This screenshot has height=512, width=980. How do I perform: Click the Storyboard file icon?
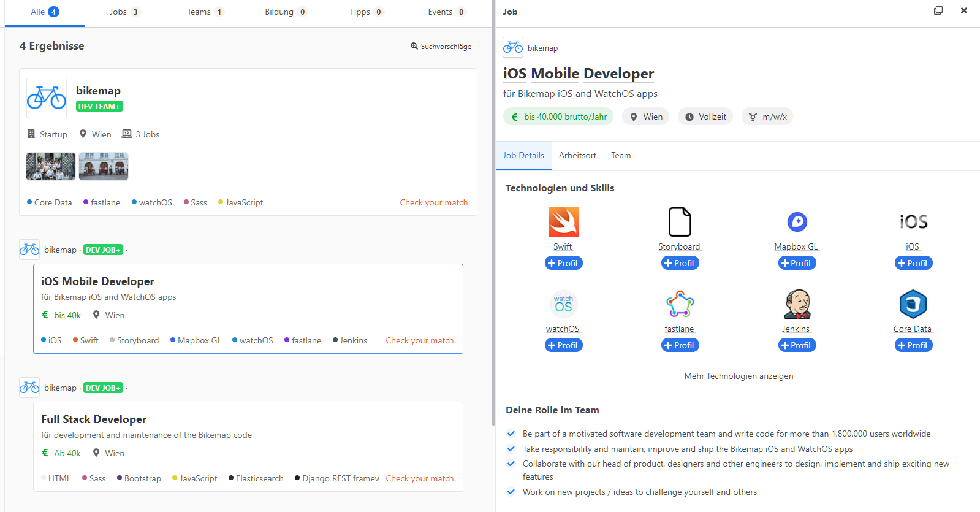[679, 222]
